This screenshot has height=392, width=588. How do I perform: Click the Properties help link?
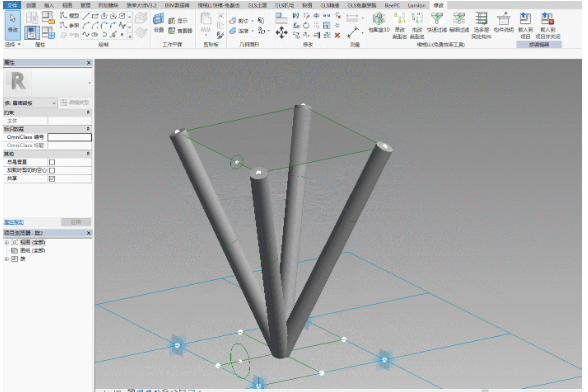pos(14,222)
